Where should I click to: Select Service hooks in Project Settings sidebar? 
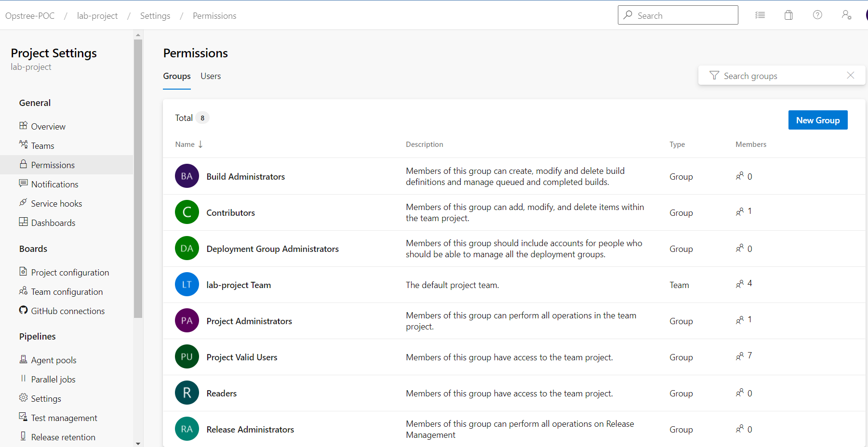56,203
